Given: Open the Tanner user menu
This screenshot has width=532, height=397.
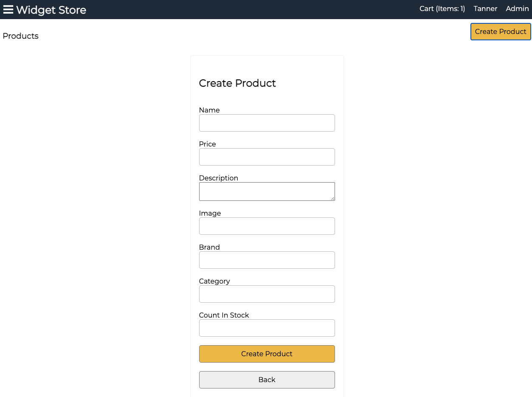Looking at the screenshot, I should click(485, 8).
